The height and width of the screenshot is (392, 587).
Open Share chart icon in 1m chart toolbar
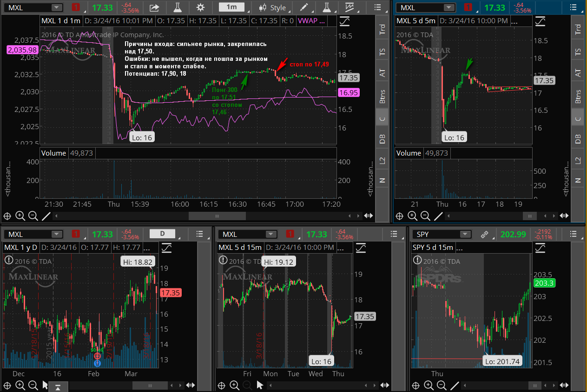[154, 7]
